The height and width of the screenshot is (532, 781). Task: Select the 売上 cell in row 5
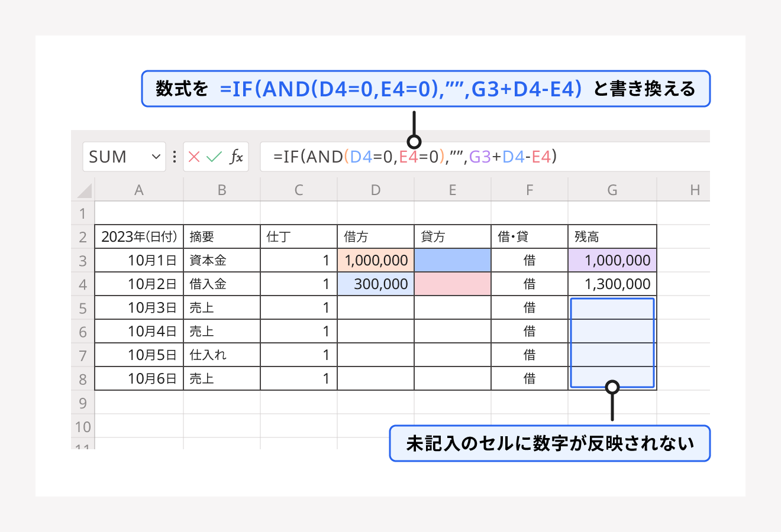[222, 307]
